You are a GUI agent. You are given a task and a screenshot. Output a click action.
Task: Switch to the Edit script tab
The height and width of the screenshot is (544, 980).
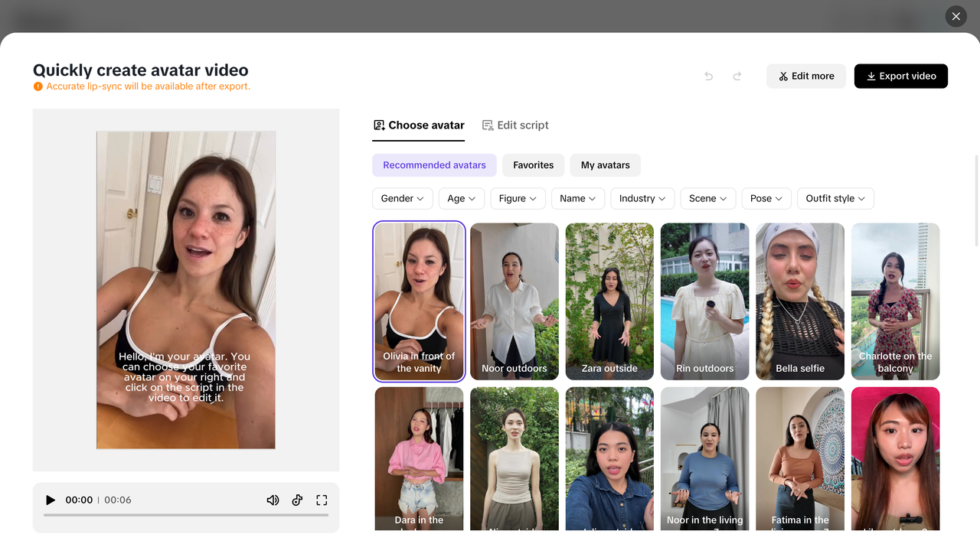tap(515, 125)
